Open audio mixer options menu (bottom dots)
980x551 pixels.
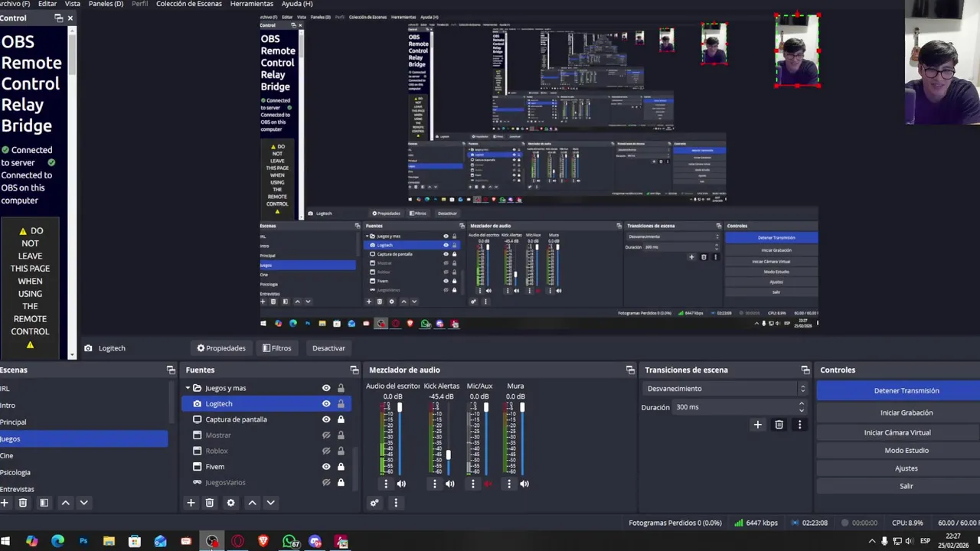coord(396,503)
